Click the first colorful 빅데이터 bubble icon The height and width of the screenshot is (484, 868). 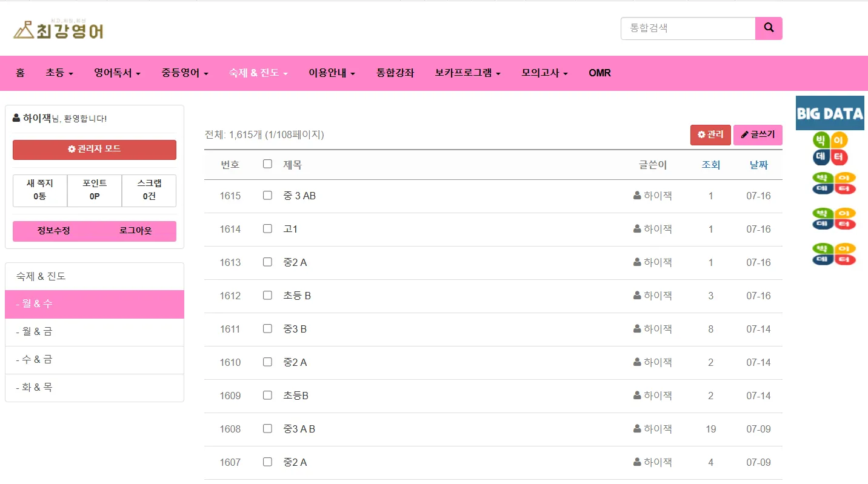(x=830, y=149)
